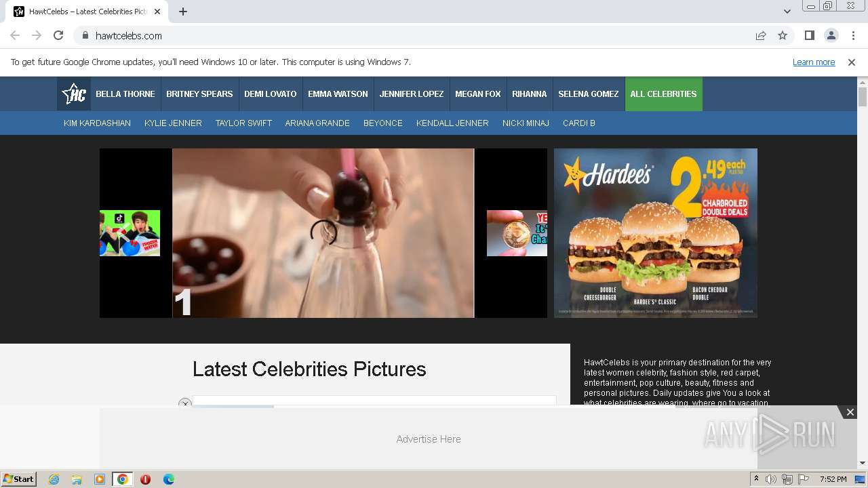Viewport: 868px width, 488px height.
Task: Click the All Celebrities button
Action: [x=664, y=94]
